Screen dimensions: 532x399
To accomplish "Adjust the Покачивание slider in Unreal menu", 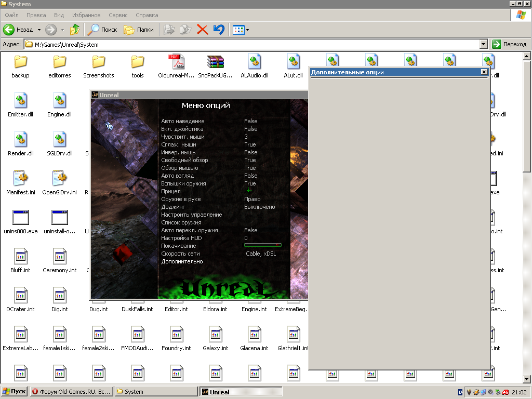I will 262,245.
